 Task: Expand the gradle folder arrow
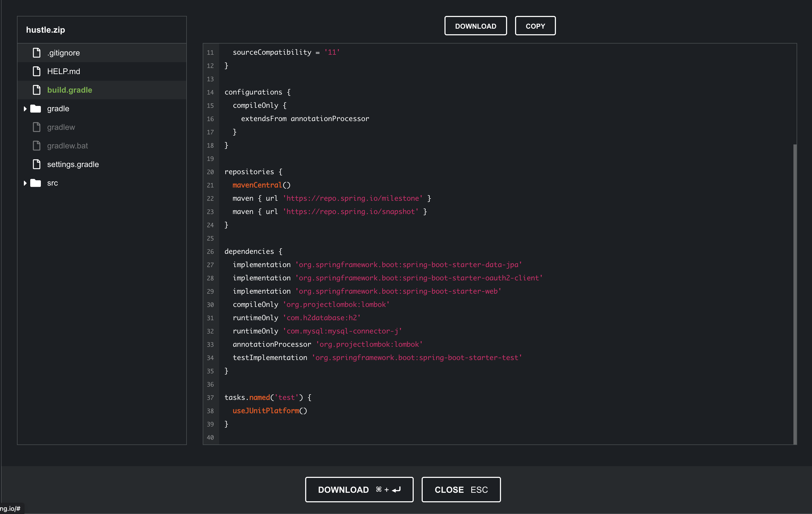[25, 109]
